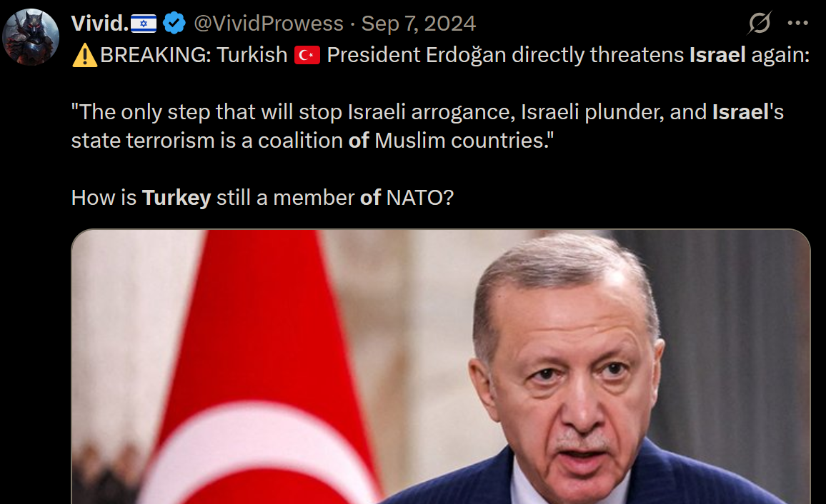The image size is (826, 504).
Task: Click the word "NATO?" in the tweet
Action: pyautogui.click(x=420, y=198)
